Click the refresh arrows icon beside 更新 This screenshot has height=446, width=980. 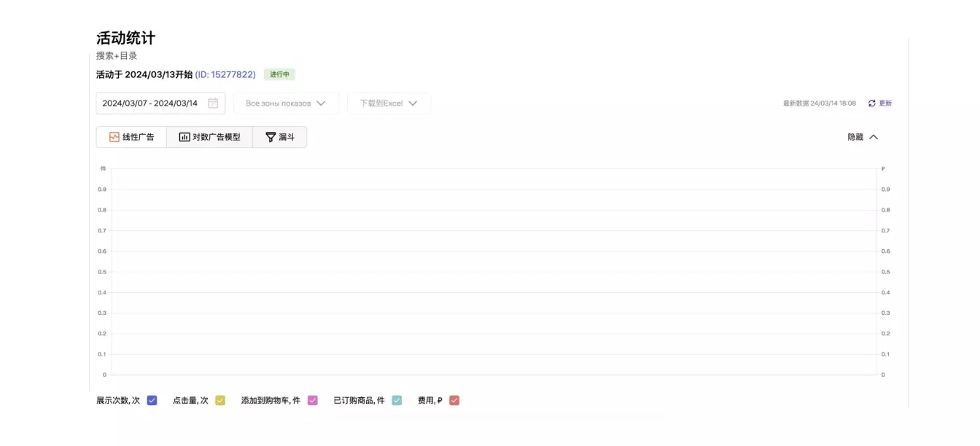point(871,103)
